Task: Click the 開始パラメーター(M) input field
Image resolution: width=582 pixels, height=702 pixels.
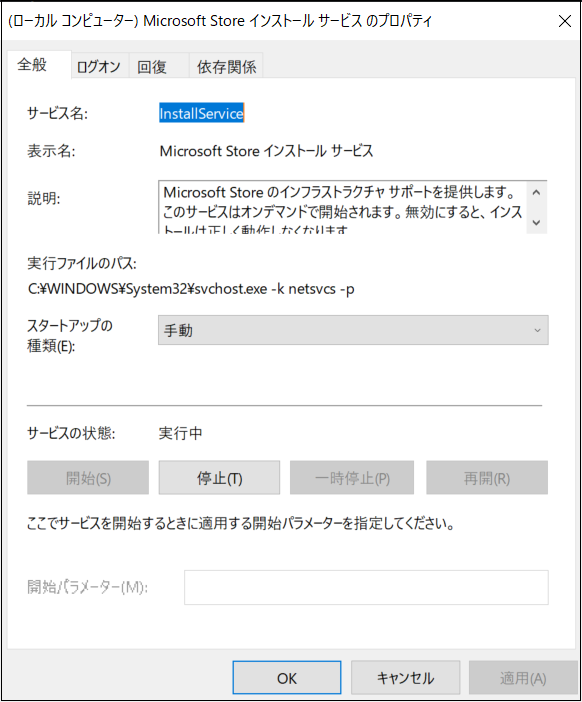Action: (366, 587)
